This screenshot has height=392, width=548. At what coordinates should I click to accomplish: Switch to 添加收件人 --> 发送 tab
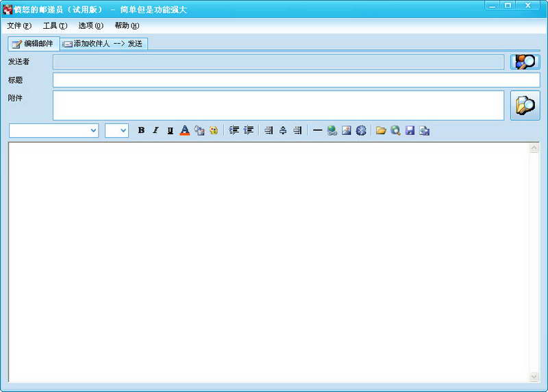point(104,44)
